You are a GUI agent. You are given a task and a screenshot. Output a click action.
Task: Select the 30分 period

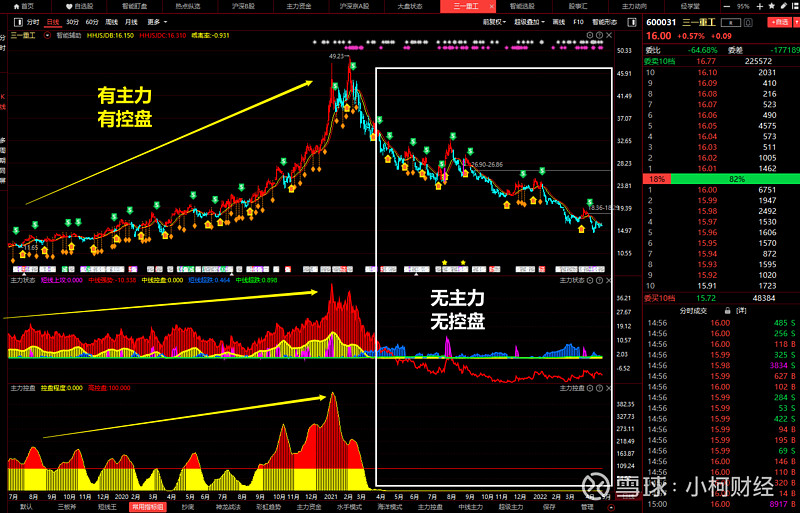[x=72, y=22]
